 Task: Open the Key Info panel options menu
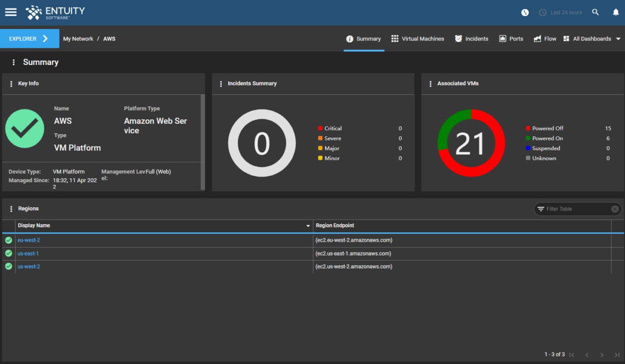coord(11,84)
